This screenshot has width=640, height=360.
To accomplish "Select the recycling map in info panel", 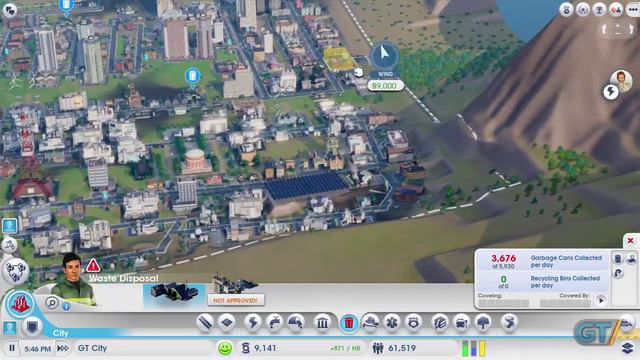I will (x=618, y=273).
